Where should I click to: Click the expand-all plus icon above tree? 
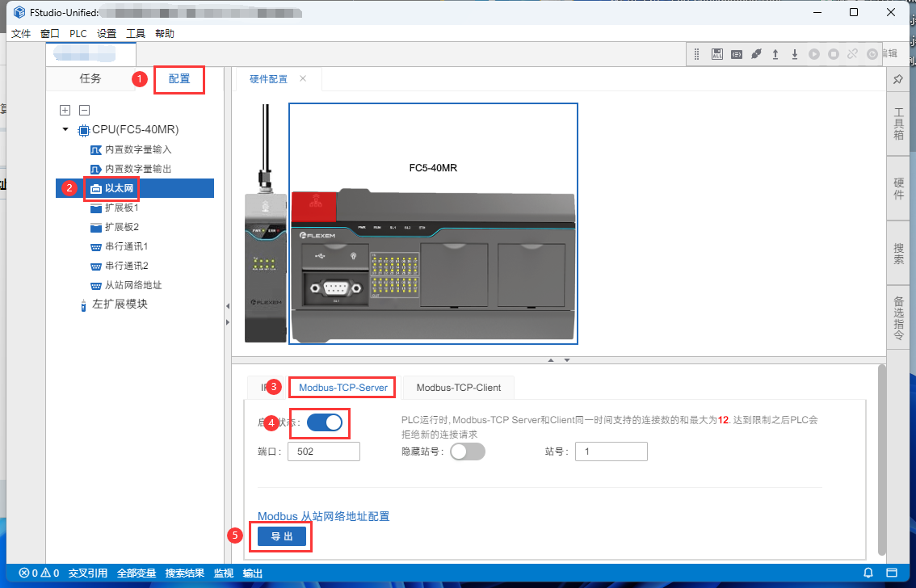(x=65, y=110)
